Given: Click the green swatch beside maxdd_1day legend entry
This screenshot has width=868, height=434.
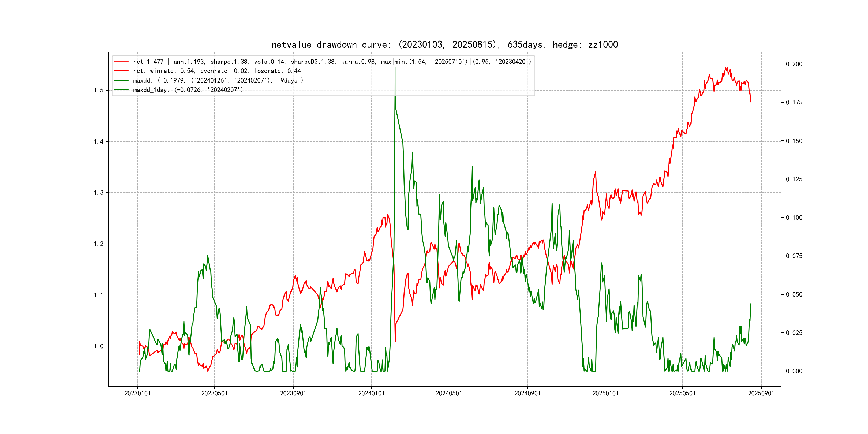Looking at the screenshot, I should click(121, 90).
